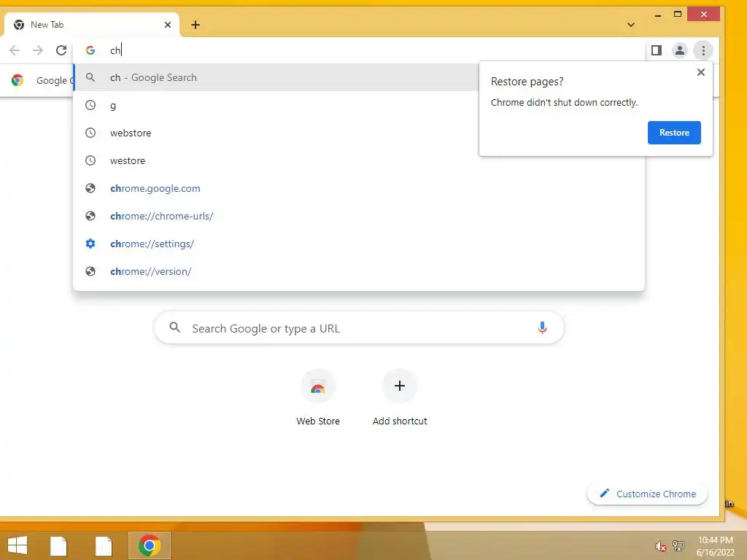Open the Chrome three-dot menu

pyautogui.click(x=703, y=50)
